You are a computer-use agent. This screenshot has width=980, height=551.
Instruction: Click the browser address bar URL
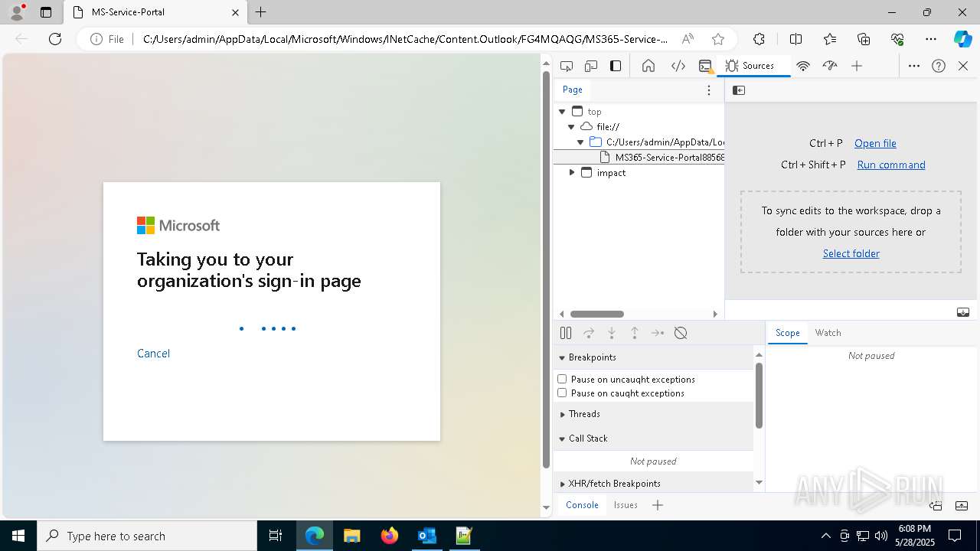[405, 39]
